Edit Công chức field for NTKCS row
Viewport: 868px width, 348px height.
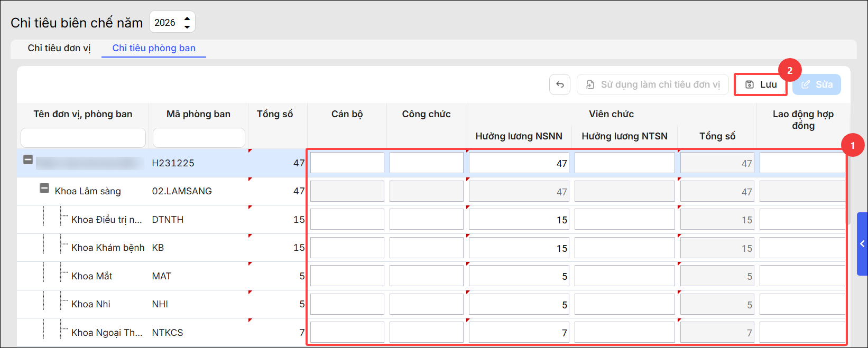427,332
